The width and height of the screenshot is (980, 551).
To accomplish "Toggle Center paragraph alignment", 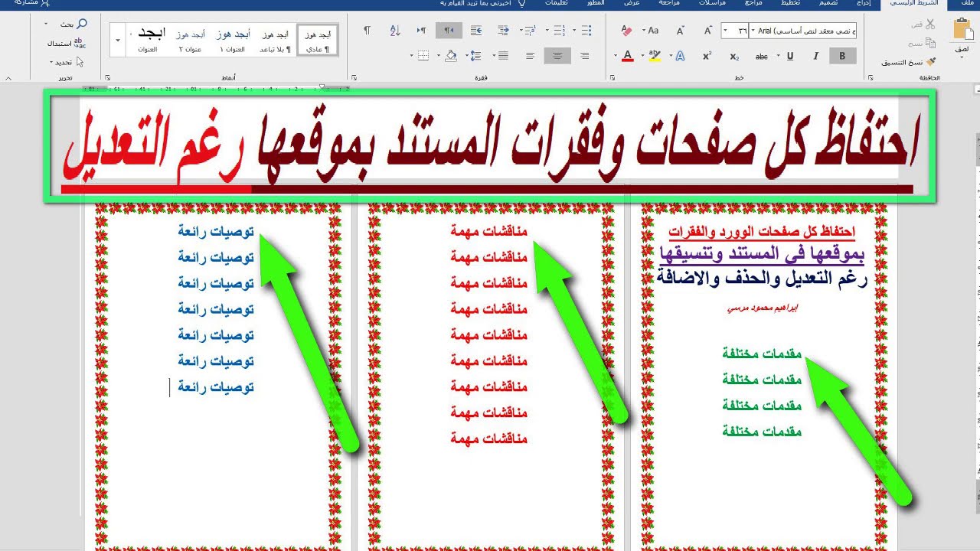I will pyautogui.click(x=557, y=56).
